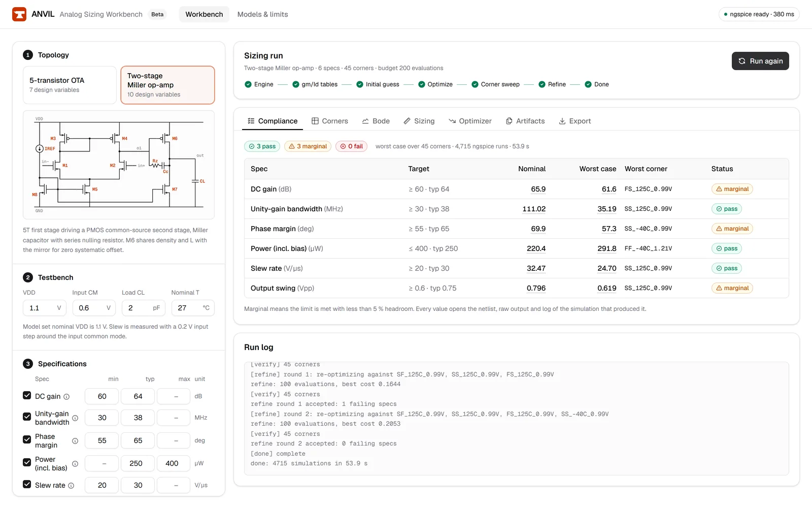Switch to the Bode tab

376,121
